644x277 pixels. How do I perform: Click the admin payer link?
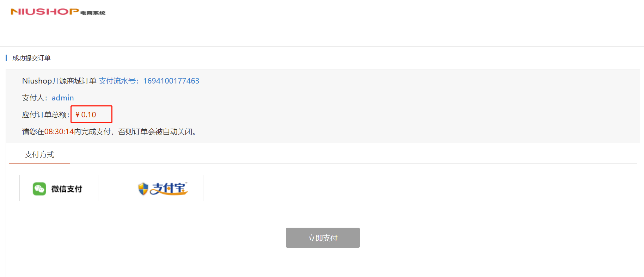pyautogui.click(x=63, y=98)
